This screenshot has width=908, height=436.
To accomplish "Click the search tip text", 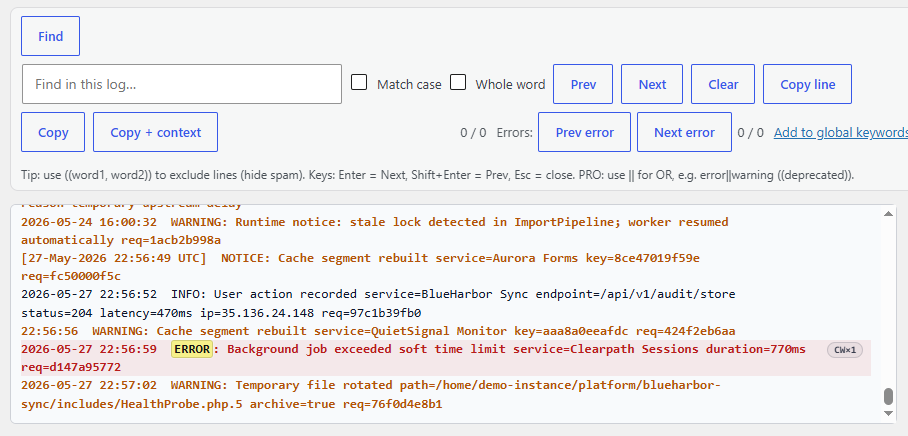I will [x=437, y=175].
